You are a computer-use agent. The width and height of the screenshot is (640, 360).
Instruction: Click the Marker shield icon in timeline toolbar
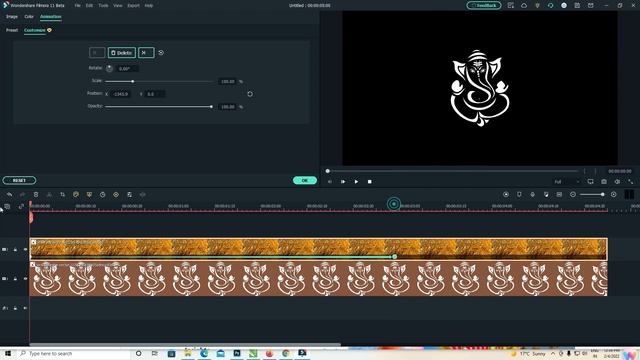pyautogui.click(x=519, y=195)
